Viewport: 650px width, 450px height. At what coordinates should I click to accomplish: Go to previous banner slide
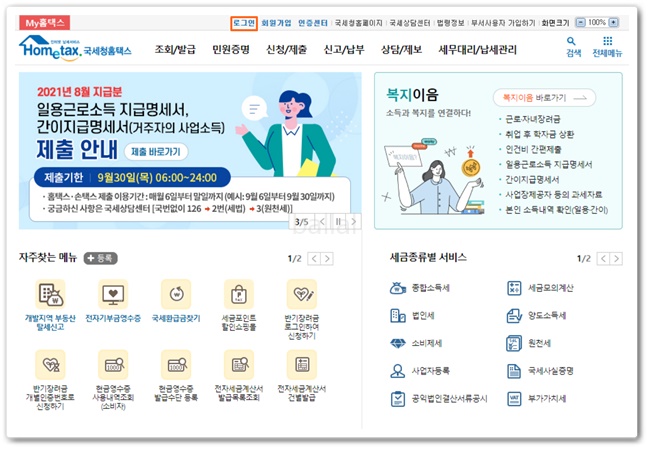pos(322,222)
